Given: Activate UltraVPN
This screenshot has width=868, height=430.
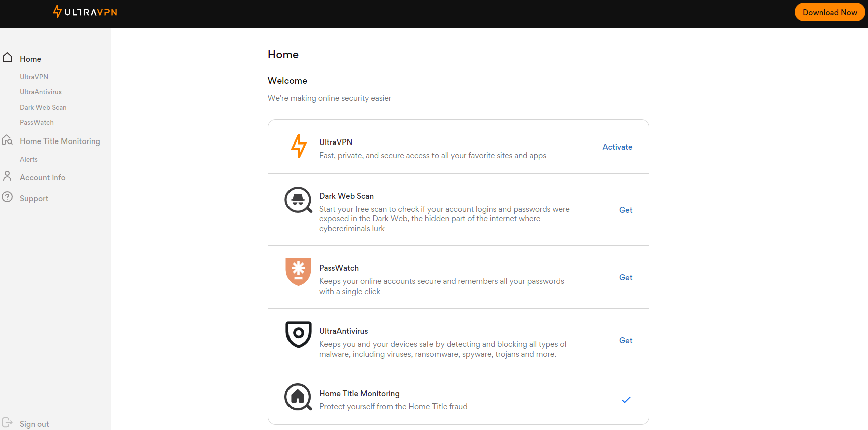Looking at the screenshot, I should tap(617, 147).
